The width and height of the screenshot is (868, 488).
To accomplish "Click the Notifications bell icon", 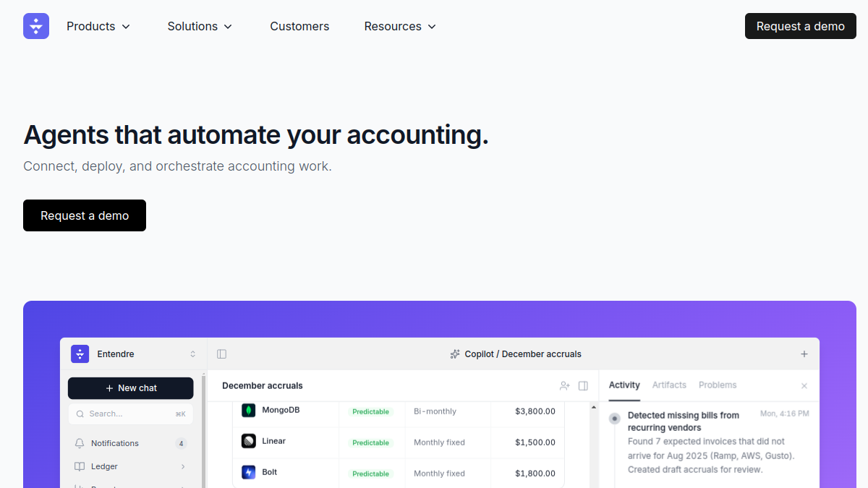I will coord(80,443).
